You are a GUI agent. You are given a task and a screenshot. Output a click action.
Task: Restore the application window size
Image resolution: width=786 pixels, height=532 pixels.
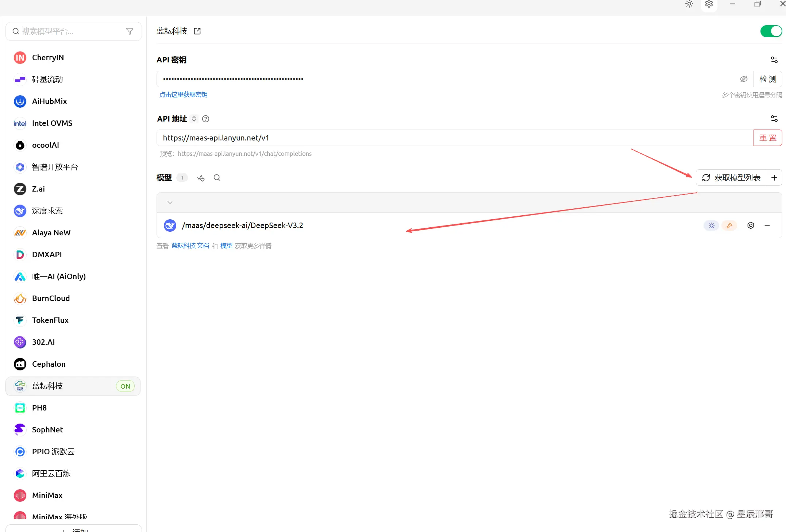(758, 4)
